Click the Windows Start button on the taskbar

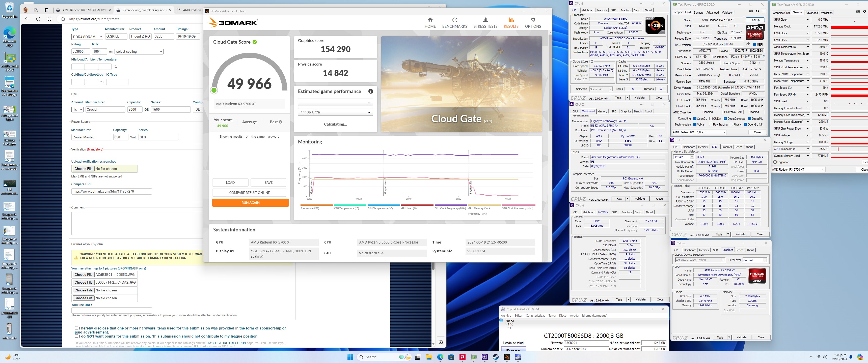(350, 357)
